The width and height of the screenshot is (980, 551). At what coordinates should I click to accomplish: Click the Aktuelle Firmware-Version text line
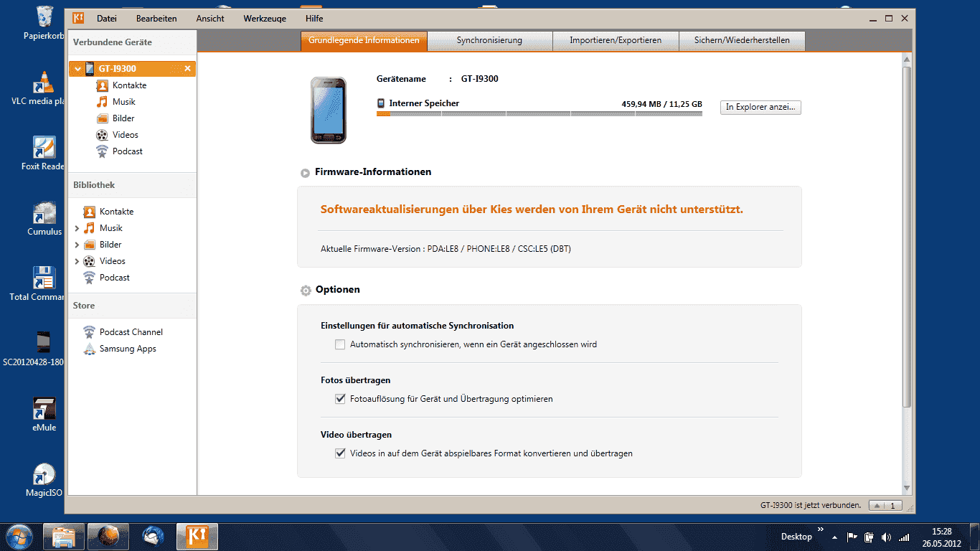tap(446, 249)
